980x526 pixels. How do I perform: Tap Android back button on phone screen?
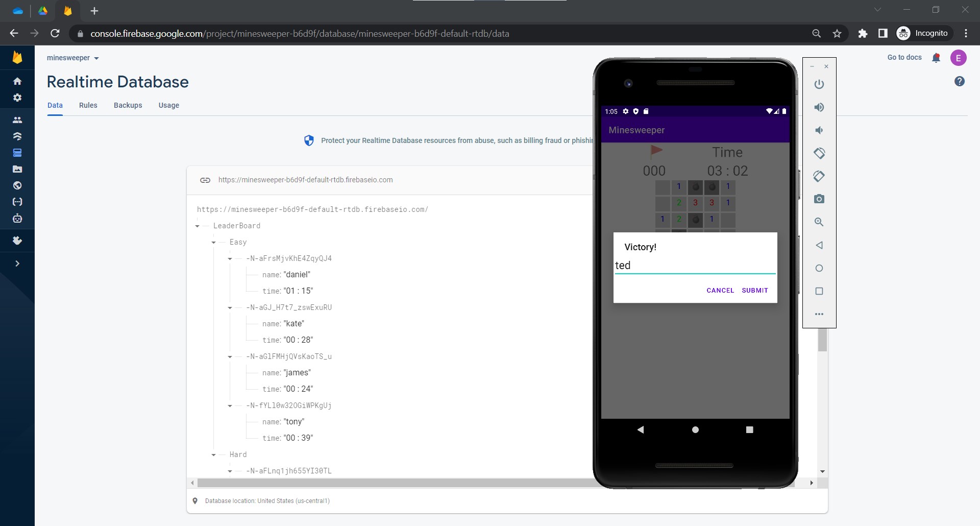click(x=641, y=430)
